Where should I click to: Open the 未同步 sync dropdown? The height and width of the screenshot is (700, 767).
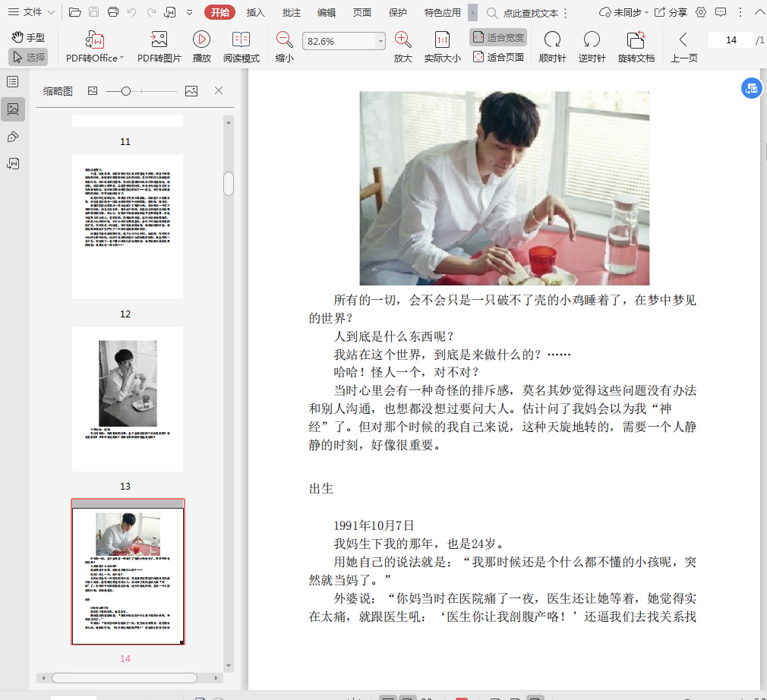623,13
